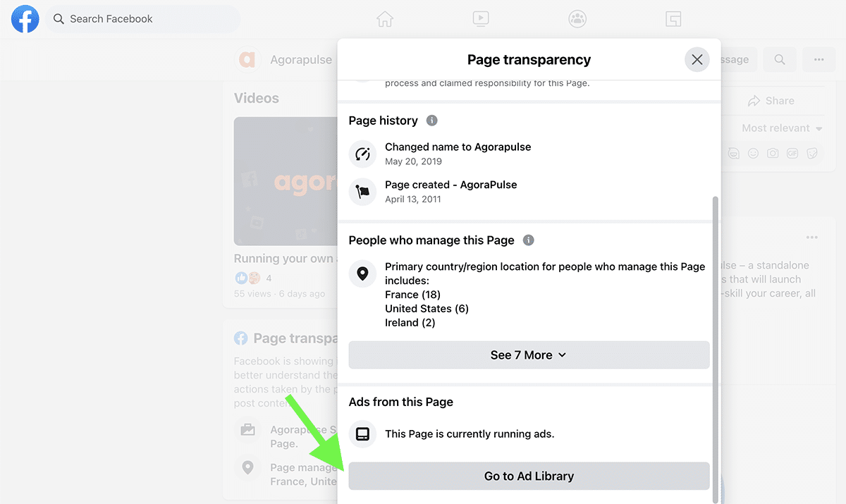Click the Agorapulse page name
Image resolution: width=846 pixels, height=504 pixels.
301,60
